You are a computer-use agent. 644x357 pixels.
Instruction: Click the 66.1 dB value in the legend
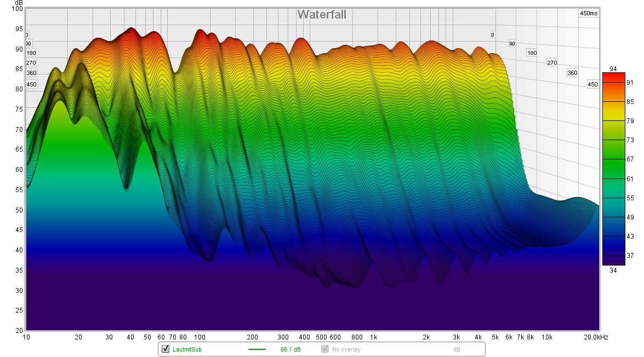coord(290,349)
